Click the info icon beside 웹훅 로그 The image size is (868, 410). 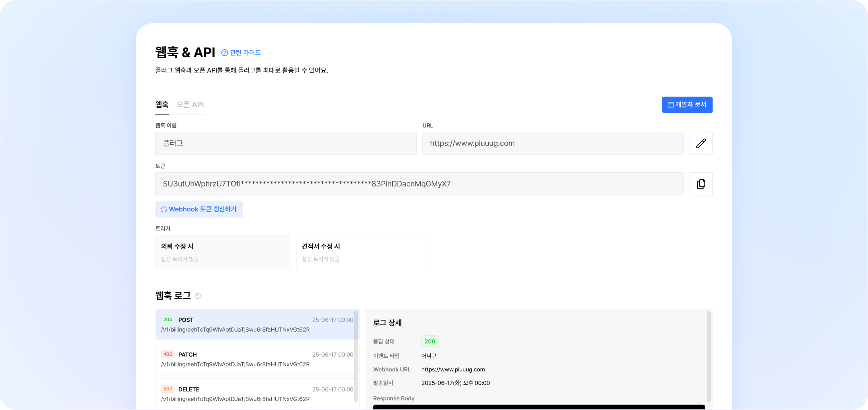198,296
